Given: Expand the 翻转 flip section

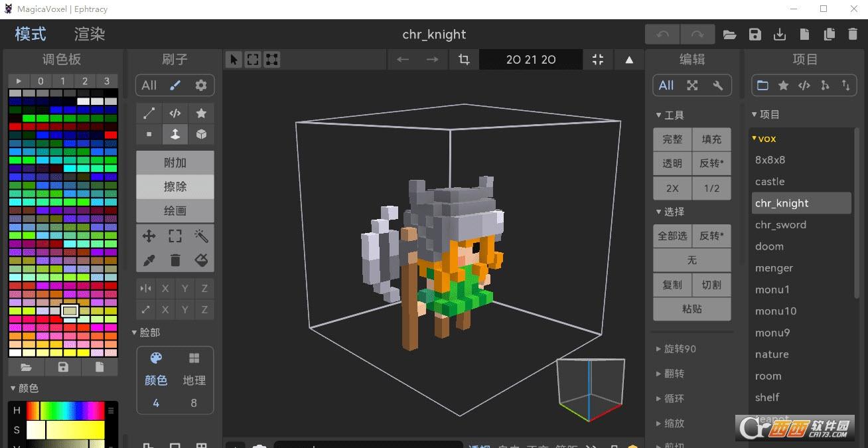Looking at the screenshot, I should coord(670,374).
